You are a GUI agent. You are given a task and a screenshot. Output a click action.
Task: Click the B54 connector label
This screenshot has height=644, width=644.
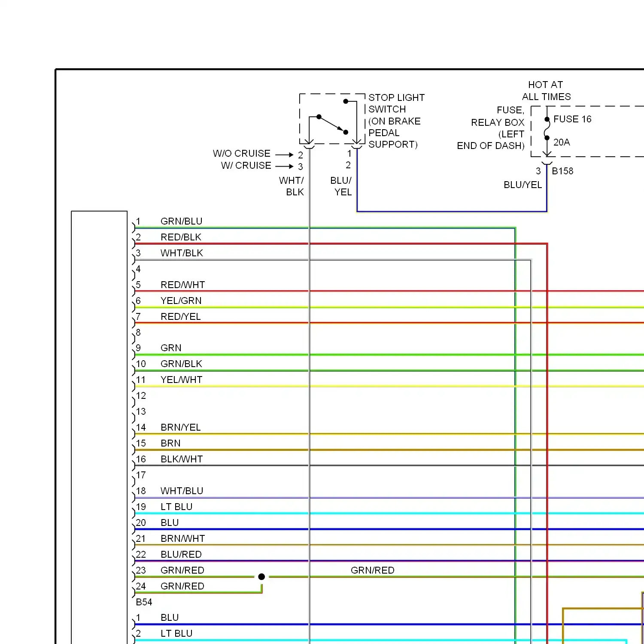[144, 602]
